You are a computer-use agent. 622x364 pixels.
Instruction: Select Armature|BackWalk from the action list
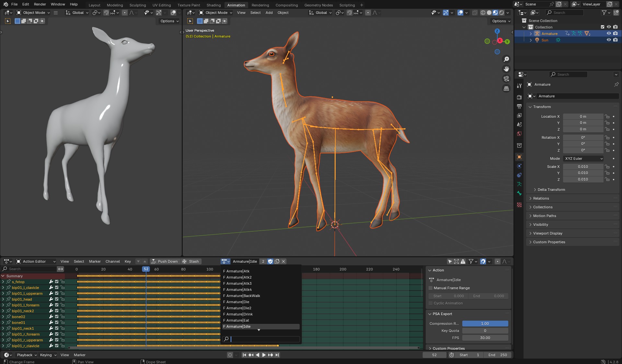click(x=243, y=296)
